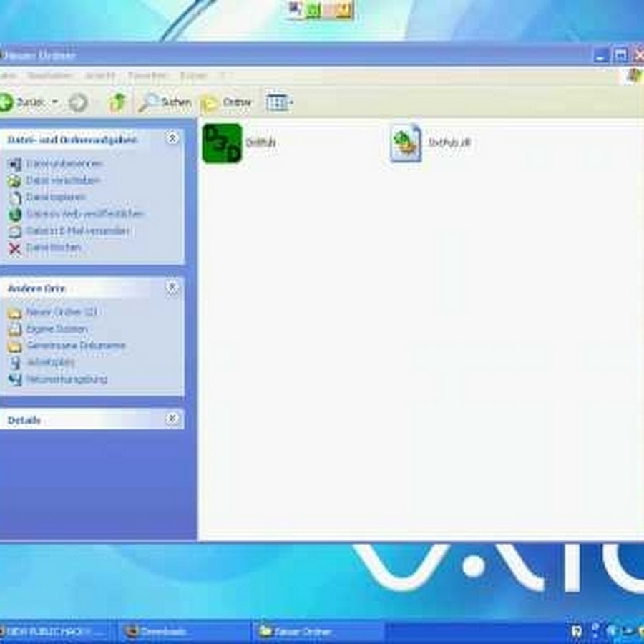The width and height of the screenshot is (644, 644).
Task: Open the Extras menu
Action: point(193,76)
